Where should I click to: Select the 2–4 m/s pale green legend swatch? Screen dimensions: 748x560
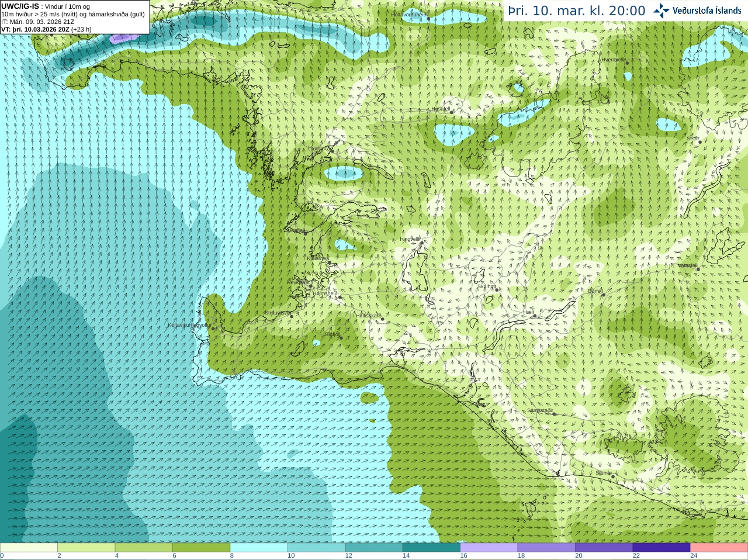click(86, 548)
